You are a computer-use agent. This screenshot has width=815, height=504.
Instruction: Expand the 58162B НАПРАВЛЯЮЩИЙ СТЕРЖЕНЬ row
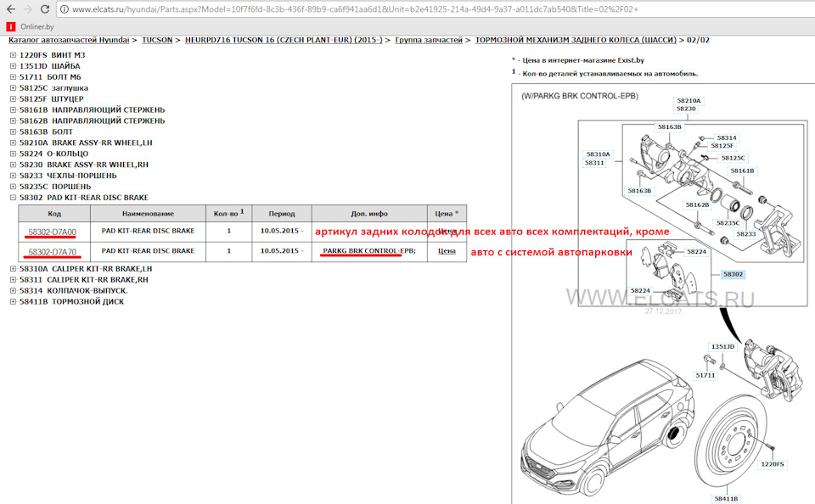click(x=13, y=120)
